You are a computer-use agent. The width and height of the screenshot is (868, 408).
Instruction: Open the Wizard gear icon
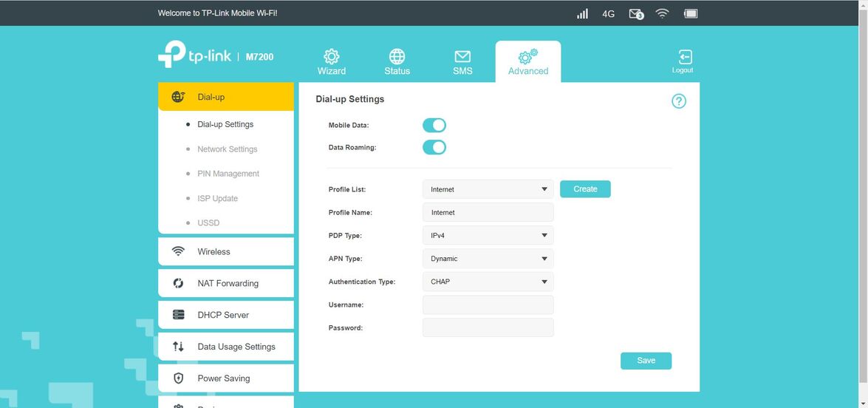pyautogui.click(x=331, y=57)
